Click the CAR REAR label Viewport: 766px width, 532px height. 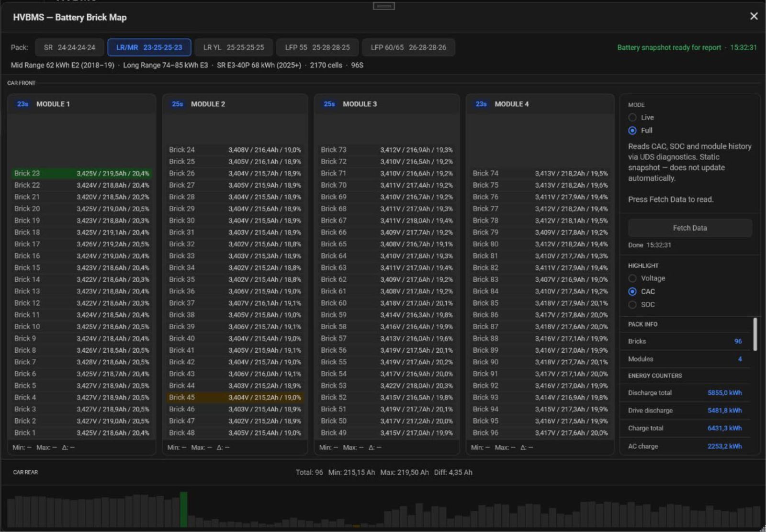tap(25, 472)
